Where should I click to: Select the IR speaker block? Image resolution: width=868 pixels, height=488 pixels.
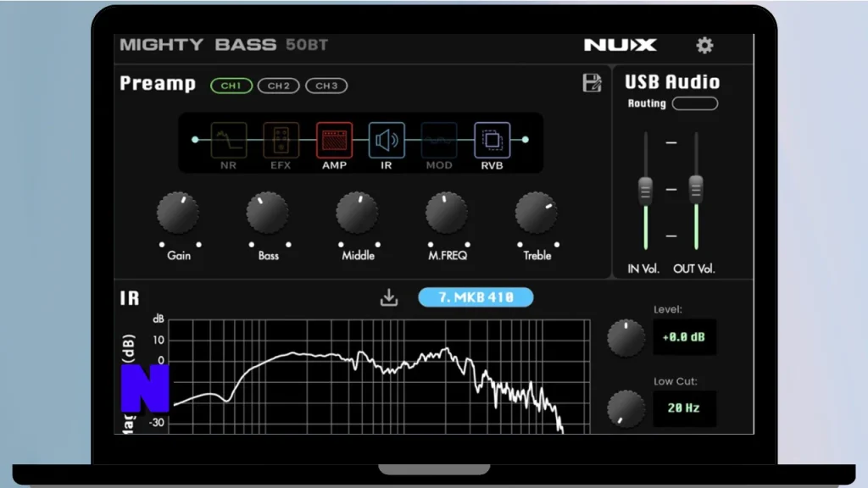pos(387,140)
